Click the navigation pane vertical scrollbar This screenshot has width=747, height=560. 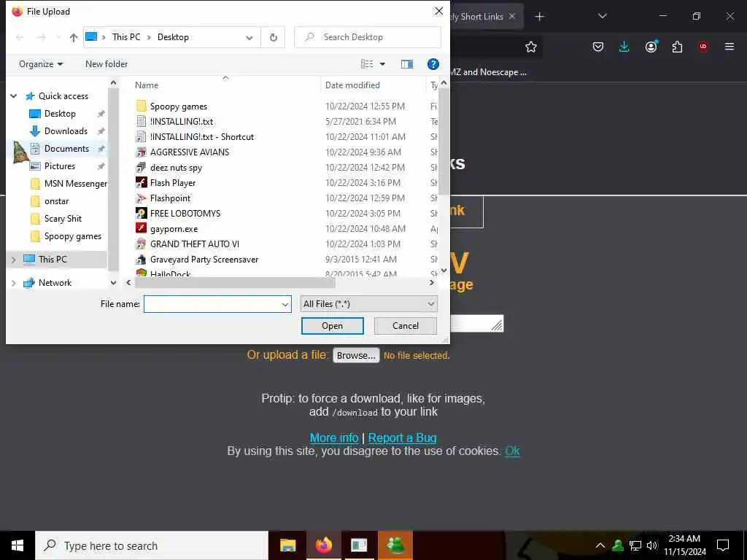113,179
